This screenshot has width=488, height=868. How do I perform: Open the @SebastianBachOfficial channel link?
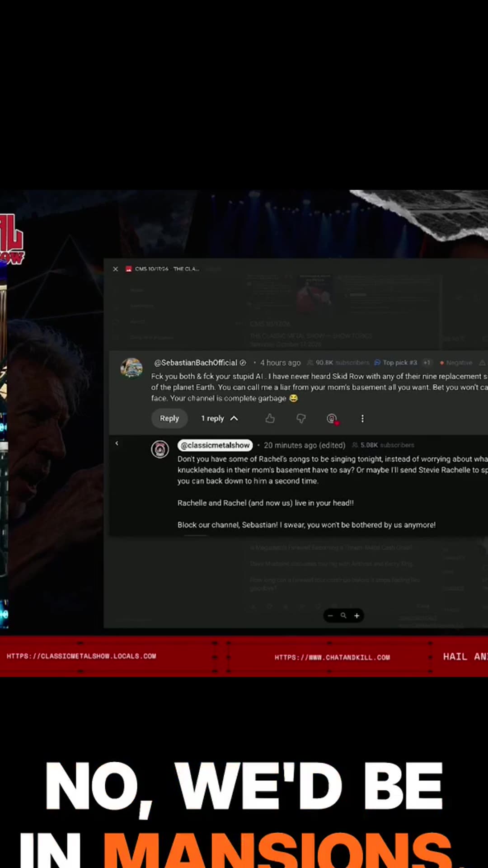coord(195,363)
